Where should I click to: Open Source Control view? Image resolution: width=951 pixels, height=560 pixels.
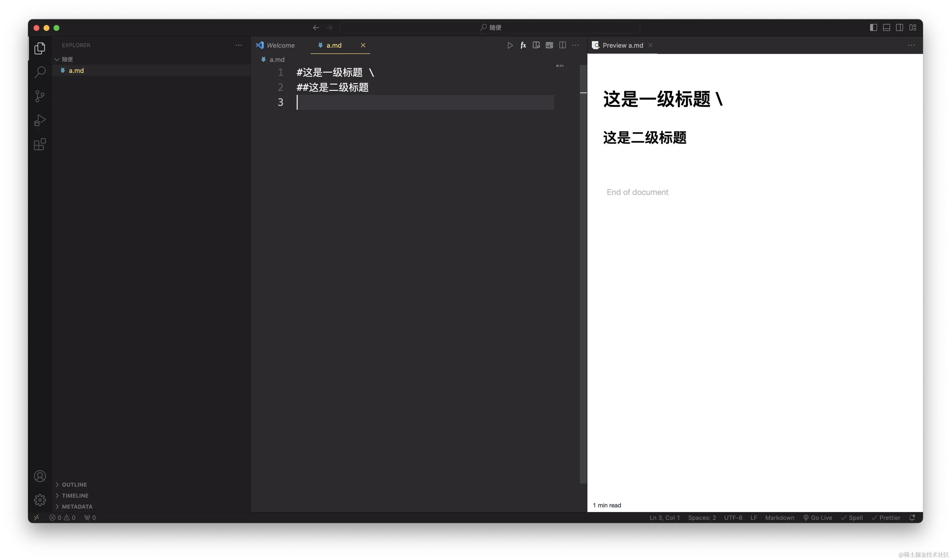click(40, 96)
